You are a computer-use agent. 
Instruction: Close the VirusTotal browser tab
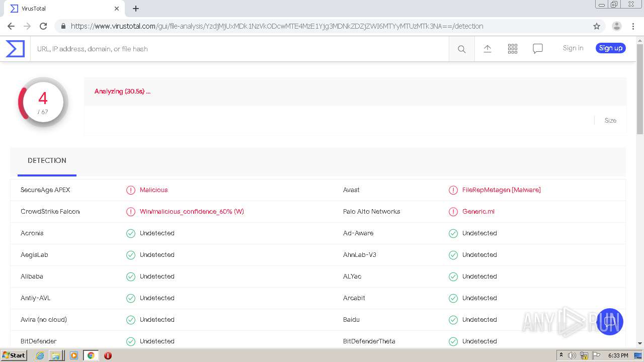pyautogui.click(x=117, y=9)
